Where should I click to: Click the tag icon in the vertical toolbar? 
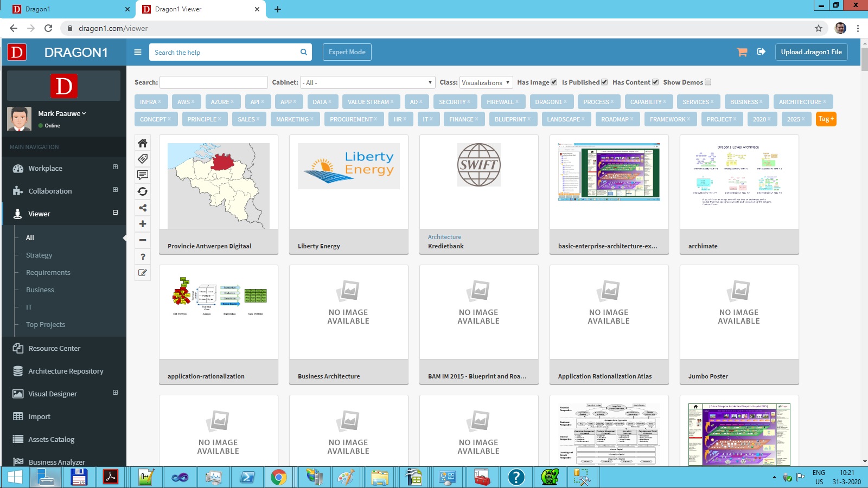(143, 159)
